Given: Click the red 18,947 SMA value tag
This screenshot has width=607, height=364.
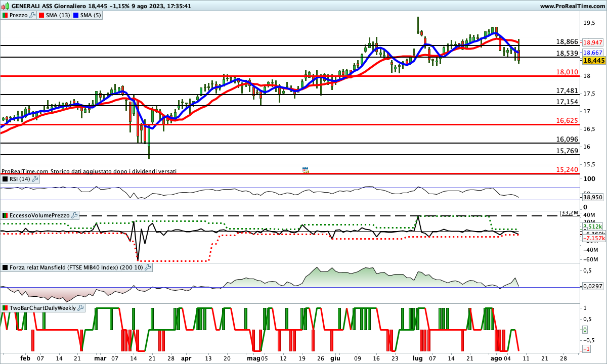Looking at the screenshot, I should point(593,42).
